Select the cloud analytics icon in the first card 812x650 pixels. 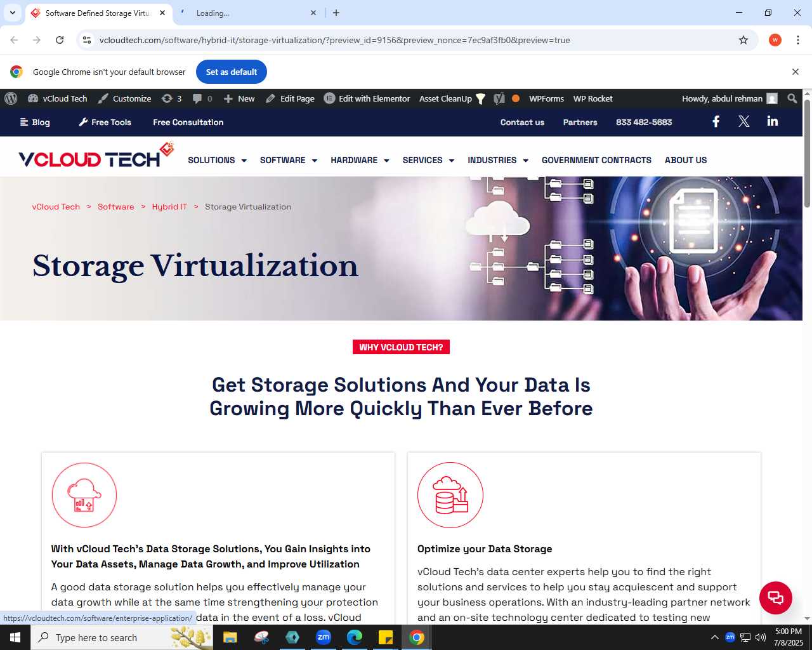(x=84, y=495)
